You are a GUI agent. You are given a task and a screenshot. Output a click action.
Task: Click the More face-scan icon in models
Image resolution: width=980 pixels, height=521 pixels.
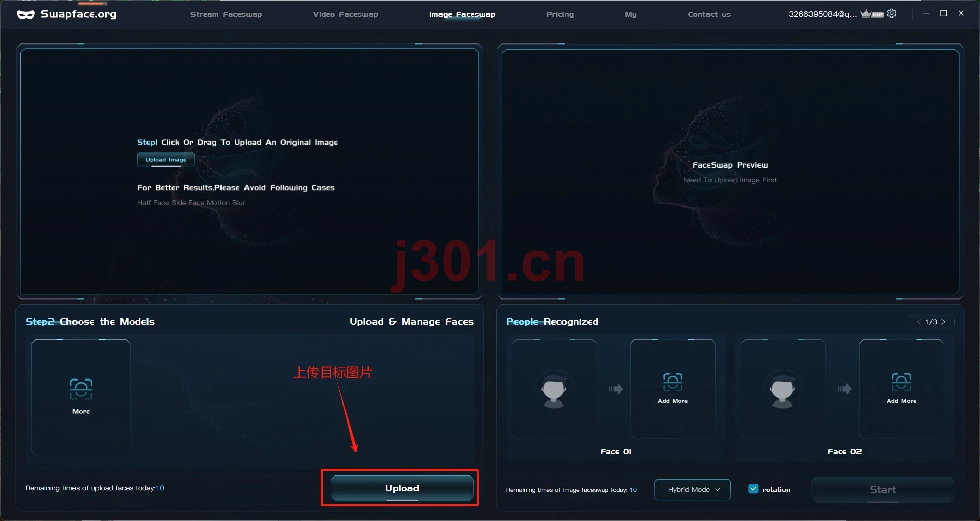point(81,389)
